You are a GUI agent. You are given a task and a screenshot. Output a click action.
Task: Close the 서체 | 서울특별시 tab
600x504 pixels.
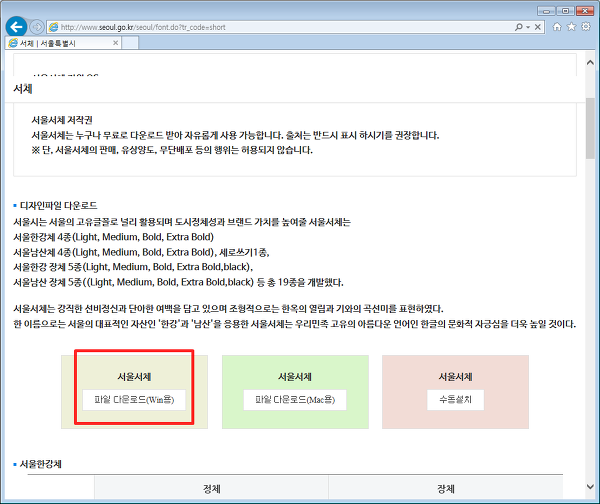[115, 43]
